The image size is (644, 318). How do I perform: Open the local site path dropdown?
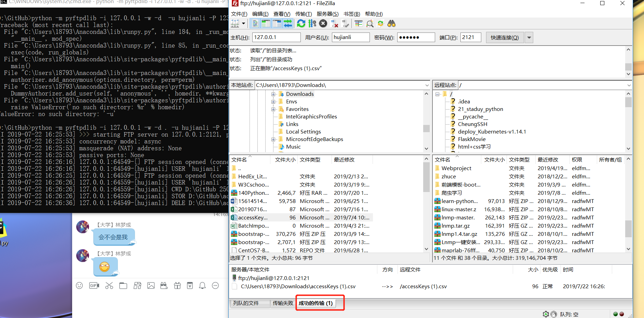[x=427, y=85]
